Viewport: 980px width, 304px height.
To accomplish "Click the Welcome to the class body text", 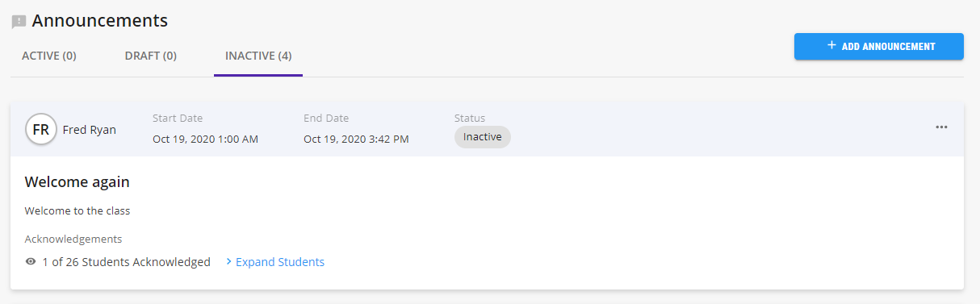I will (x=77, y=211).
